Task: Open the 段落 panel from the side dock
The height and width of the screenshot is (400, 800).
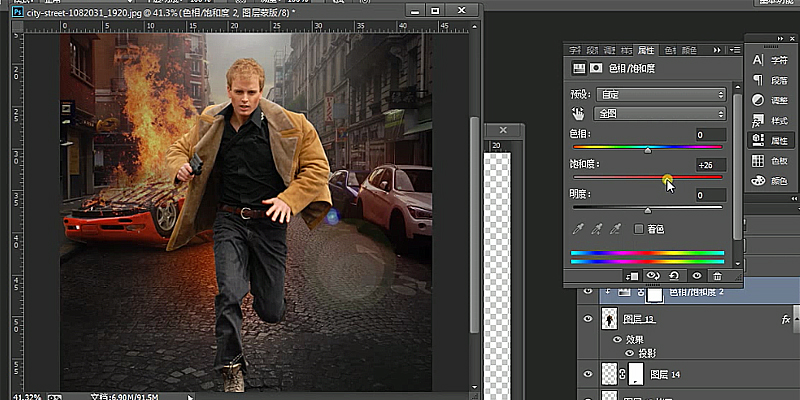Action: point(770,80)
